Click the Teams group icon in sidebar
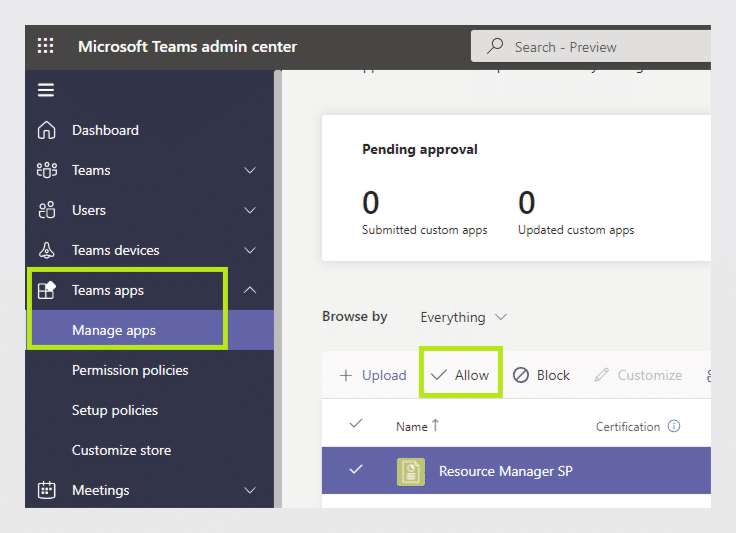The width and height of the screenshot is (736, 533). click(46, 170)
